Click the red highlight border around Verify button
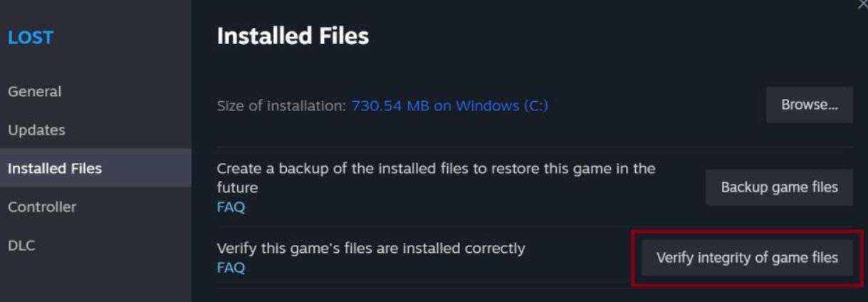 (633, 258)
